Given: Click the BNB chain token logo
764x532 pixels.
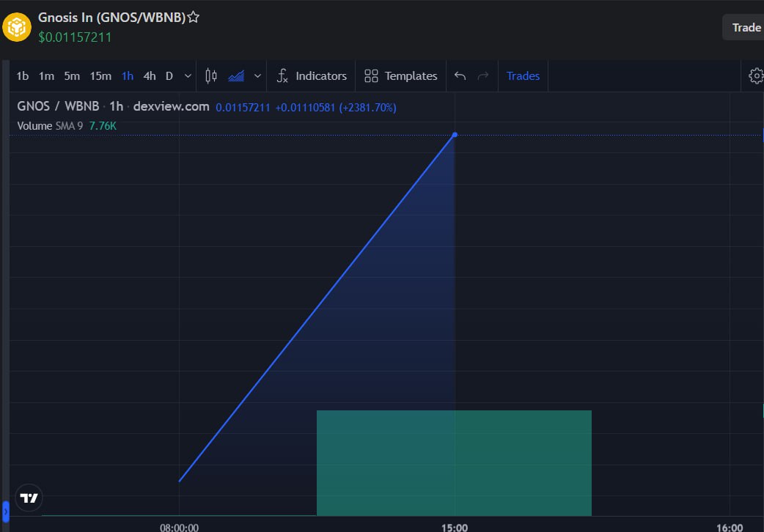Looking at the screenshot, I should pos(17,27).
